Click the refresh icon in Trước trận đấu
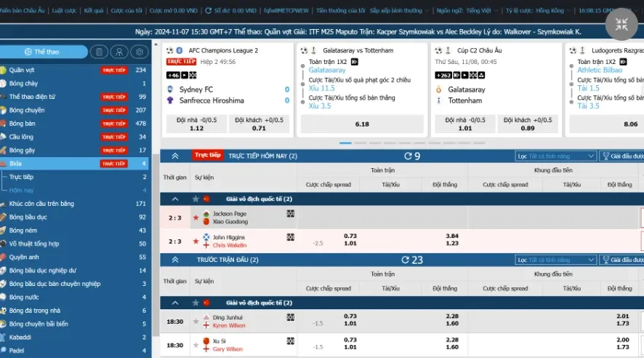644x358 pixels. coord(406,260)
